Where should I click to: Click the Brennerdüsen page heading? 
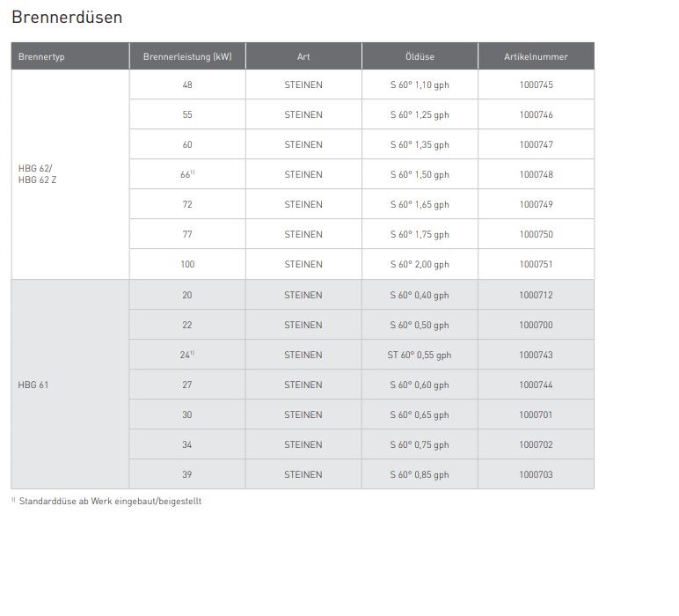point(67,18)
